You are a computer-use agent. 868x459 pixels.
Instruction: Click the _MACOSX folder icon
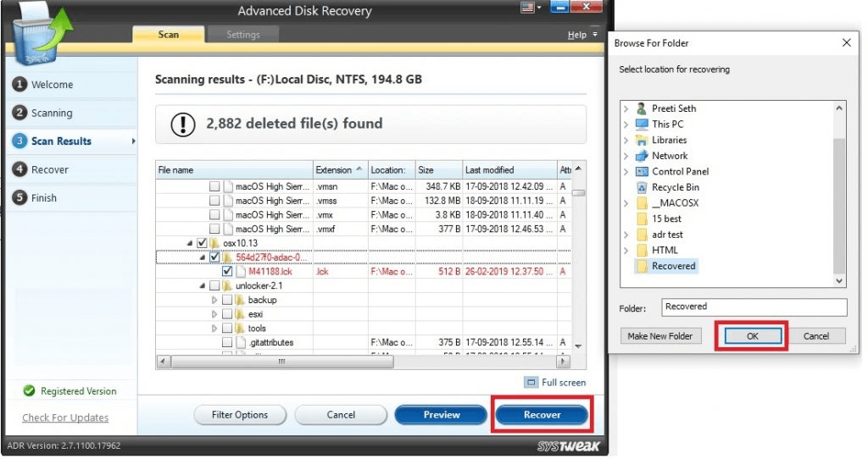tap(642, 203)
